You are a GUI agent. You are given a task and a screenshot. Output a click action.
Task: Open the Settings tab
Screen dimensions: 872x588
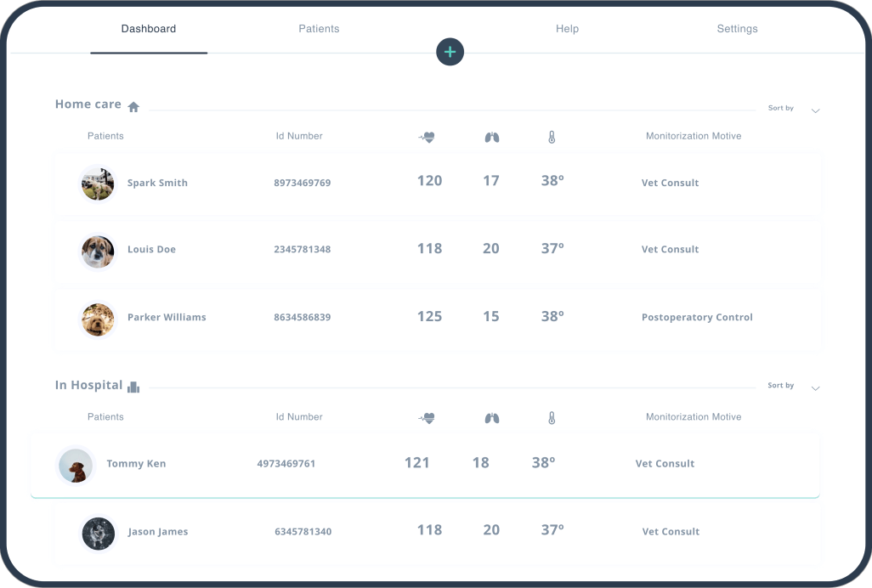point(736,28)
